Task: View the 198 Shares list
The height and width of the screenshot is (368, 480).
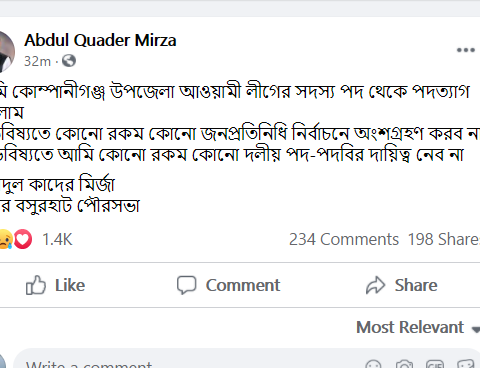Action: [444, 239]
